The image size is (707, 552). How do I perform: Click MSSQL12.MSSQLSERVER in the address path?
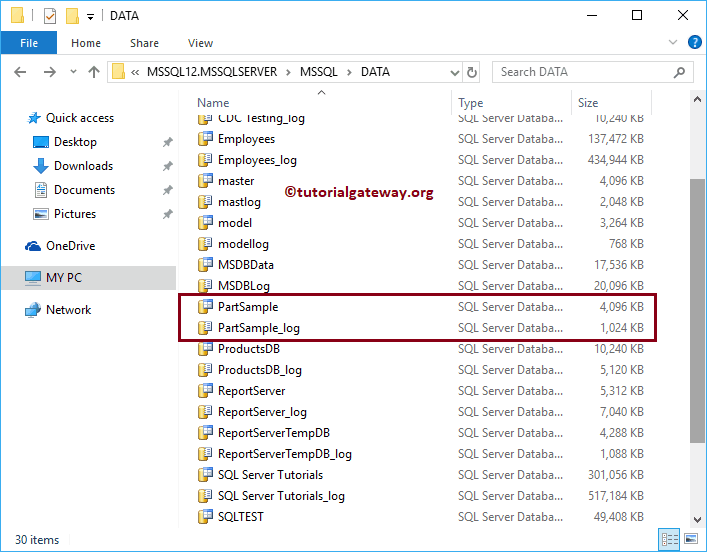(212, 72)
